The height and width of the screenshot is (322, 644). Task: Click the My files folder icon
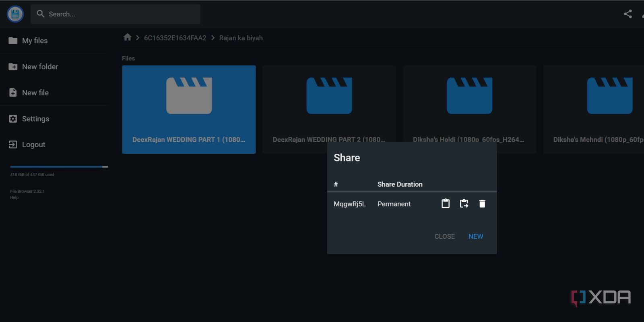[13, 41]
